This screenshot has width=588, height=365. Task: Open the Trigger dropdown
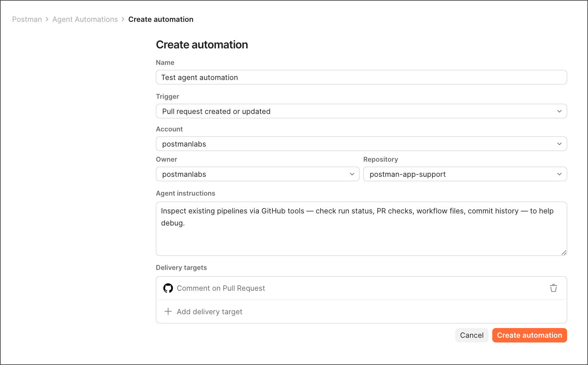(361, 111)
